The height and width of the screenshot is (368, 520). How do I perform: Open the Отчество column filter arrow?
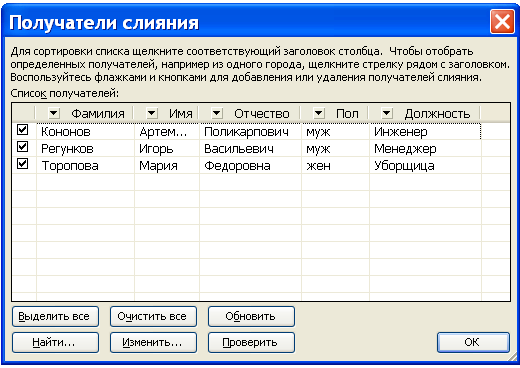[217, 114]
